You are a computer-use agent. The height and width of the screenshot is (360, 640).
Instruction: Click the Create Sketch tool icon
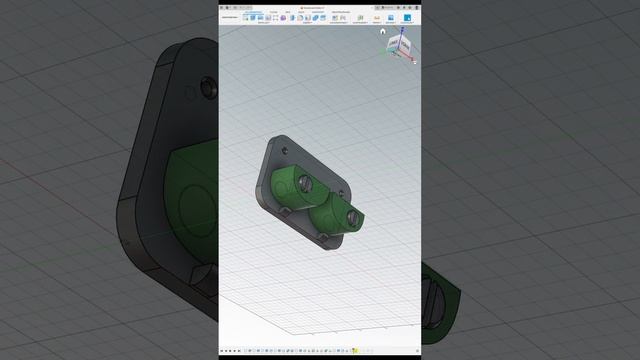245,18
